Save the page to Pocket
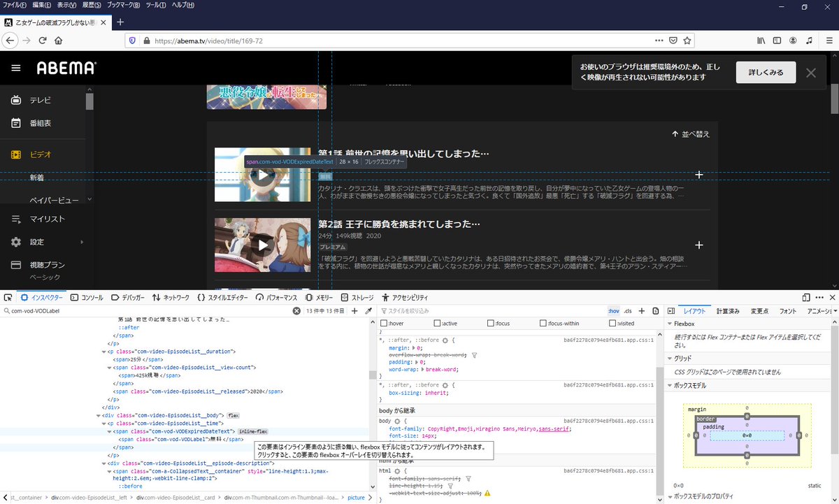839x504 pixels. pos(673,41)
